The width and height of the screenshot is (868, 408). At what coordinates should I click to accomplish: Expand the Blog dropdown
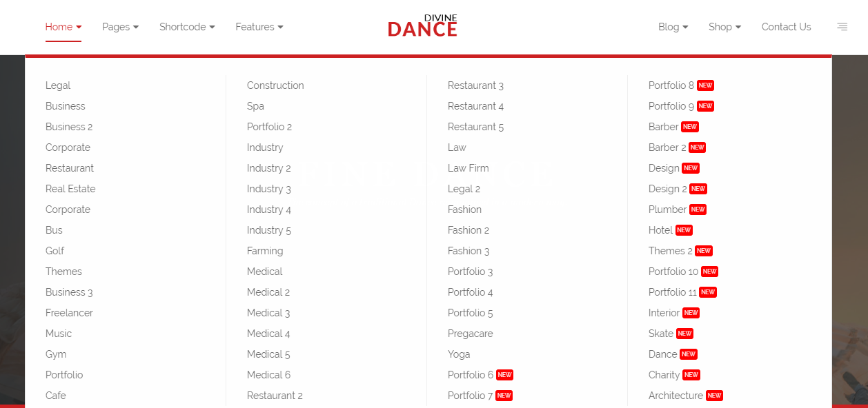pos(673,27)
